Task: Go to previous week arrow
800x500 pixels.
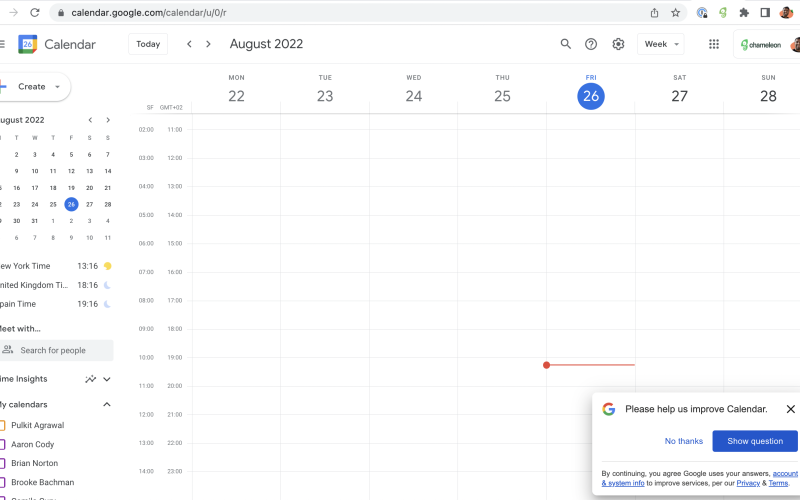Action: tap(189, 44)
